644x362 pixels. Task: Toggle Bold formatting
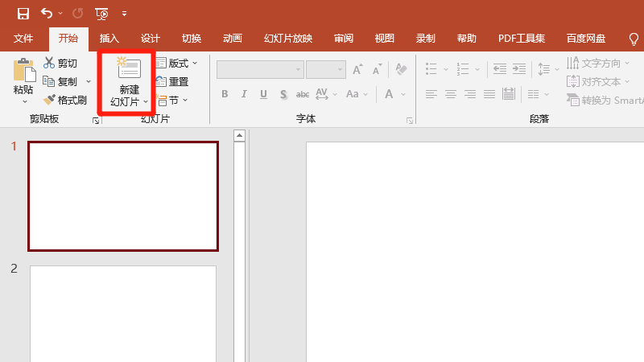coord(225,94)
